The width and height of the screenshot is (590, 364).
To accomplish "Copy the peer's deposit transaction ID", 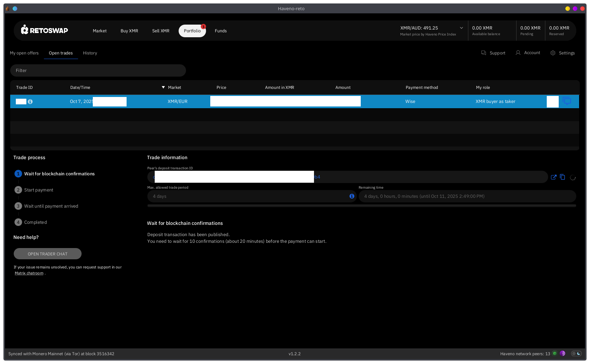I will point(563,177).
